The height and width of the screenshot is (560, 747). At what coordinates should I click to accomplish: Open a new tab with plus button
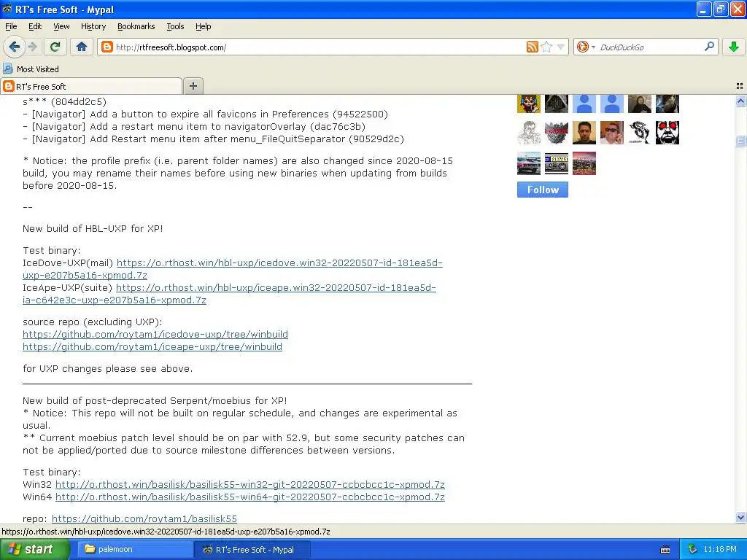click(193, 86)
